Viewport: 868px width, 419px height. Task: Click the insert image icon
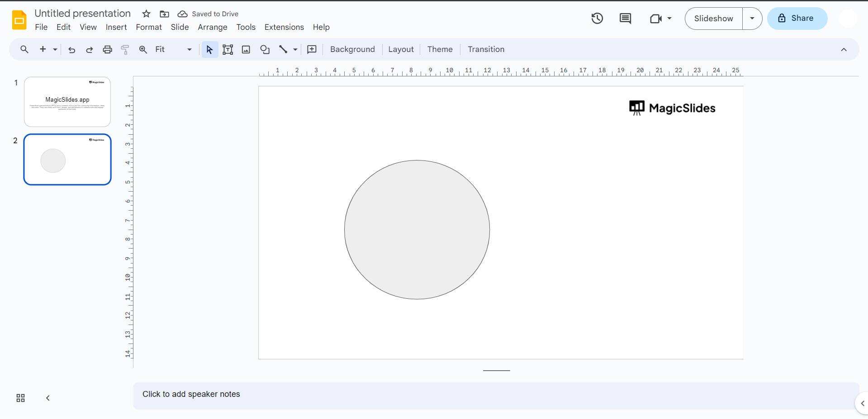246,50
